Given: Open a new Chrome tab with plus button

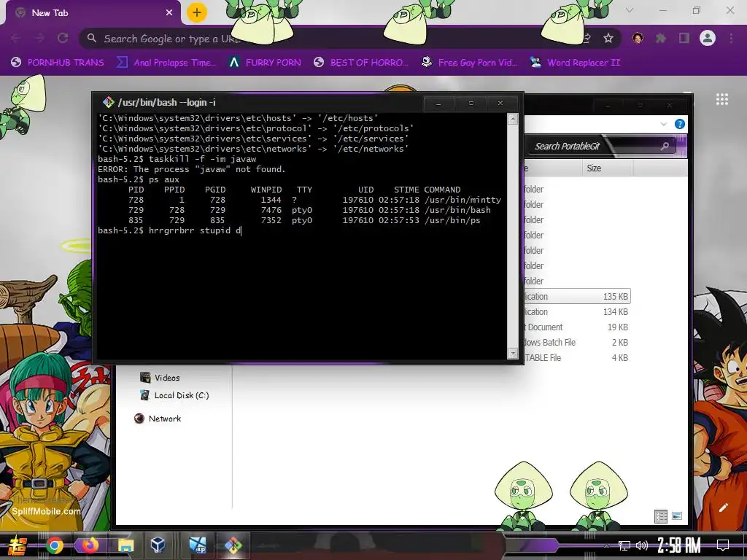Looking at the screenshot, I should 197,13.
